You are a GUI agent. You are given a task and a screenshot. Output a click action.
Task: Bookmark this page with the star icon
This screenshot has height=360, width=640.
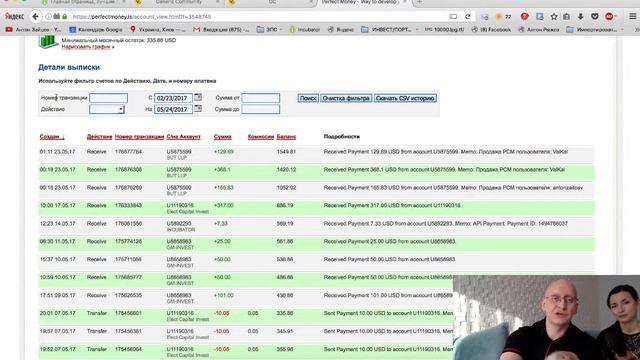click(x=554, y=17)
